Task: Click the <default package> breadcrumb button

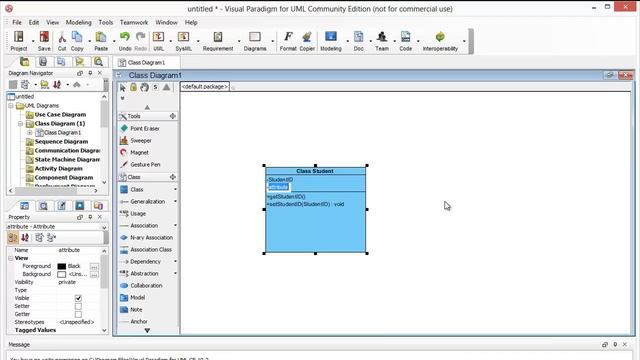Action: [x=204, y=87]
